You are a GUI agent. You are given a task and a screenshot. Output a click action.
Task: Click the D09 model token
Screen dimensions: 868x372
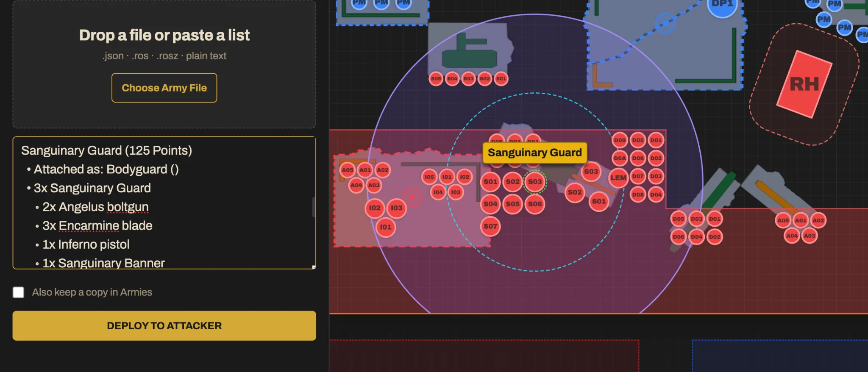pyautogui.click(x=620, y=140)
